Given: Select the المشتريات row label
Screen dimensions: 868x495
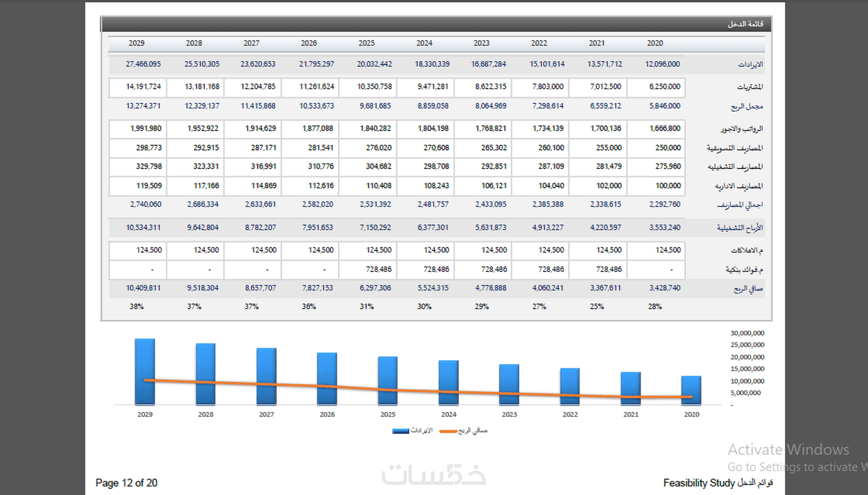Looking at the screenshot, I should pos(750,87).
